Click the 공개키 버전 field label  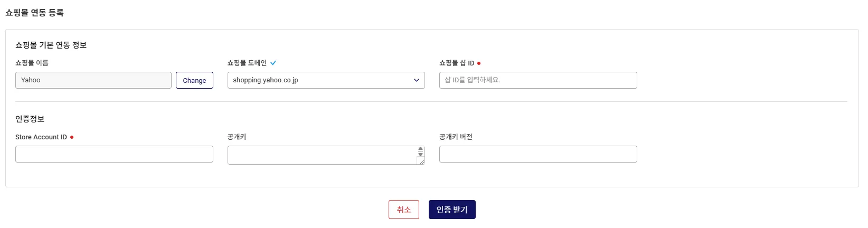(x=455, y=137)
